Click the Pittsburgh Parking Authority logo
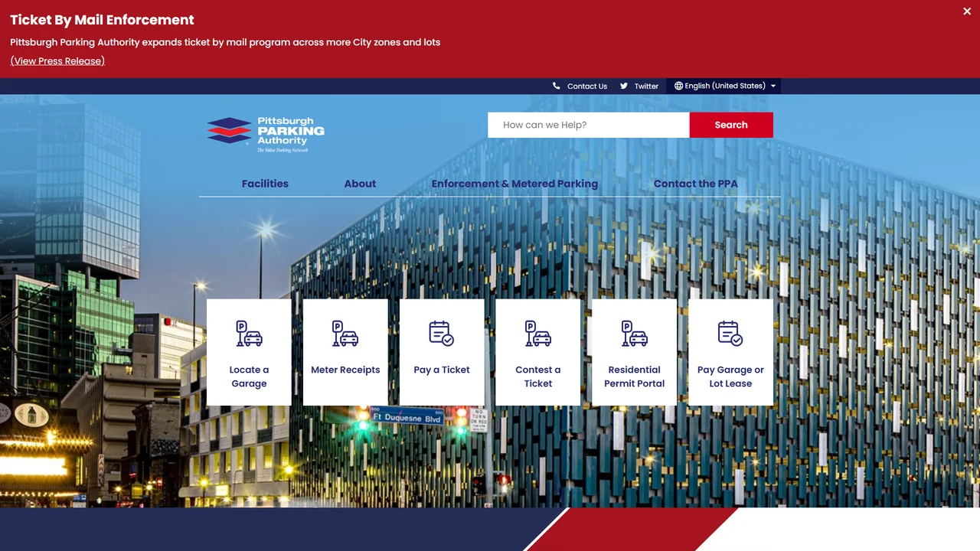This screenshot has width=980, height=551. click(x=266, y=134)
